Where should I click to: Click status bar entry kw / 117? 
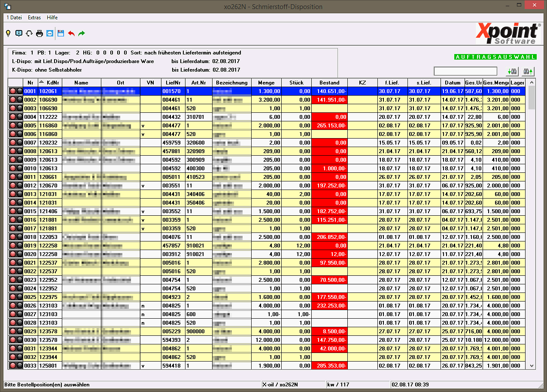(338, 385)
